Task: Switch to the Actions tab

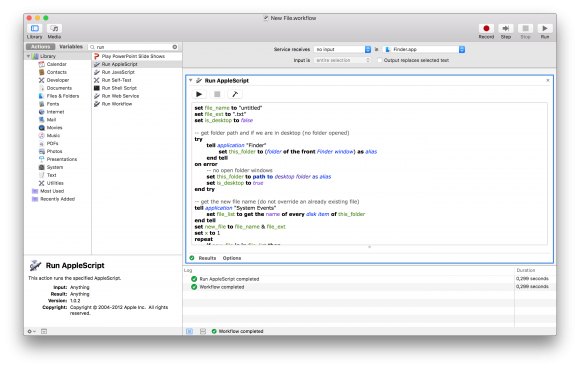Action: pos(41,47)
